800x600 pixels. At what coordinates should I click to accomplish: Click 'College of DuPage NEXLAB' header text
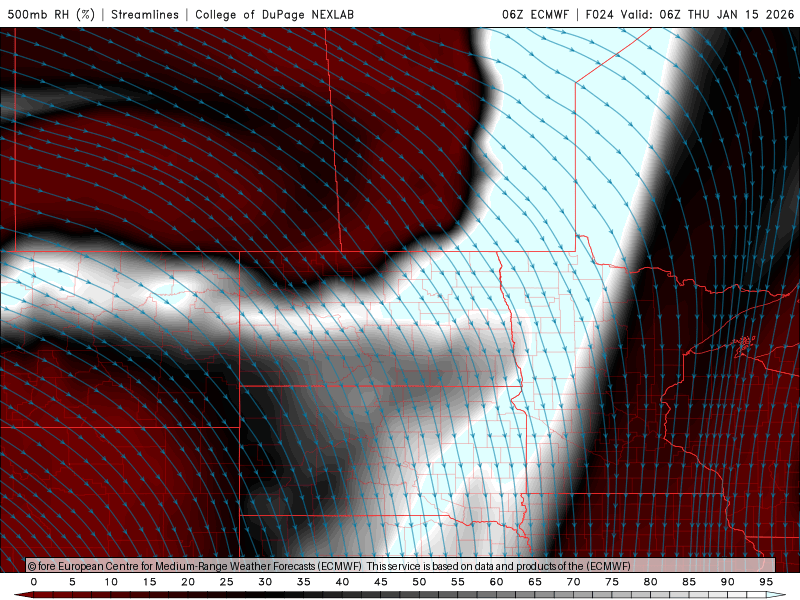(x=274, y=14)
